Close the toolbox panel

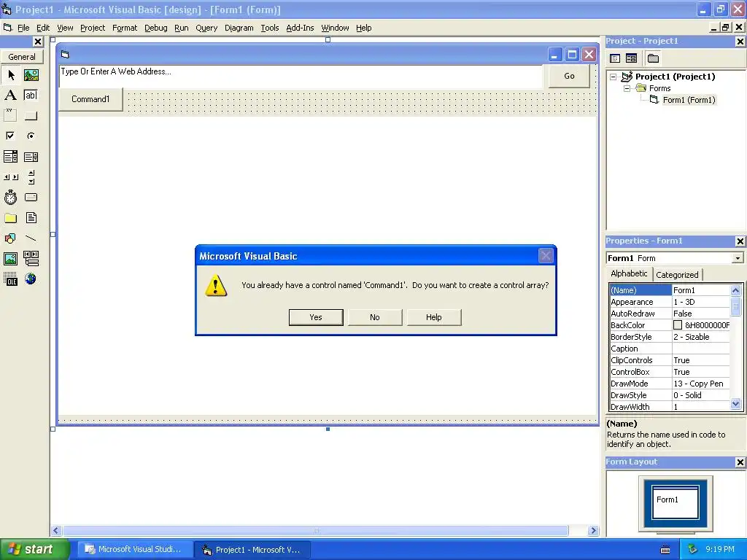coord(38,42)
